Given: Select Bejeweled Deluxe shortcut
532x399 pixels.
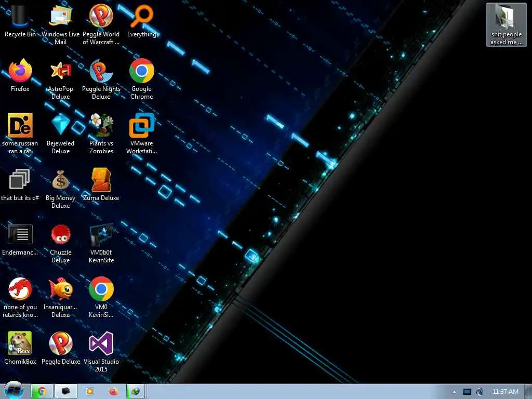Looking at the screenshot, I should pos(60,134).
